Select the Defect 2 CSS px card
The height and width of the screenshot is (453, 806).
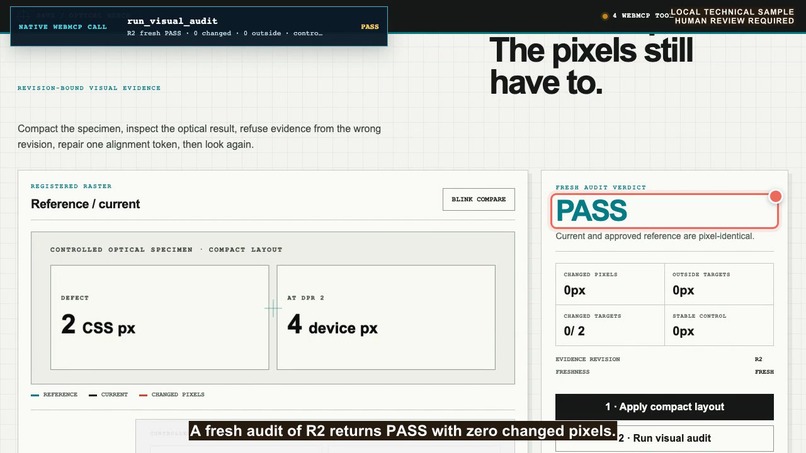point(159,317)
